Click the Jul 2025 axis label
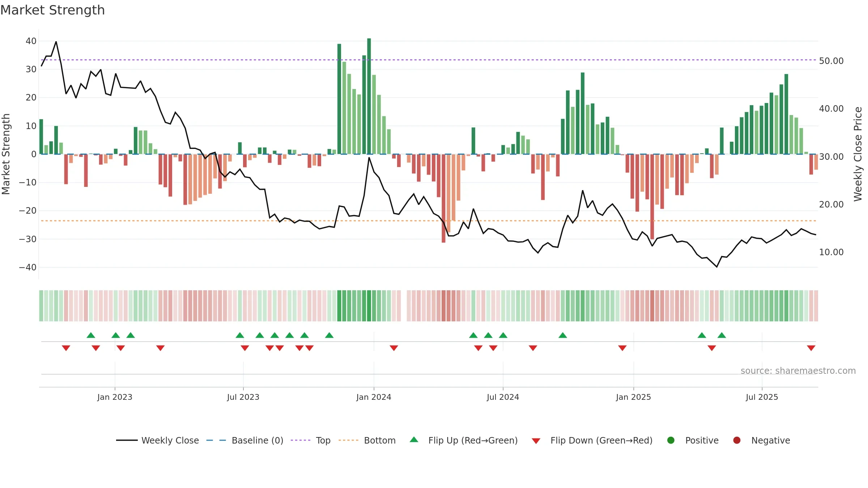868x488 pixels. click(x=762, y=397)
